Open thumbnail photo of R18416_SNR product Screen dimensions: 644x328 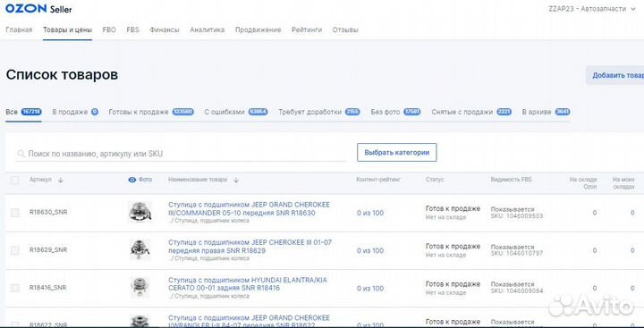click(x=140, y=287)
